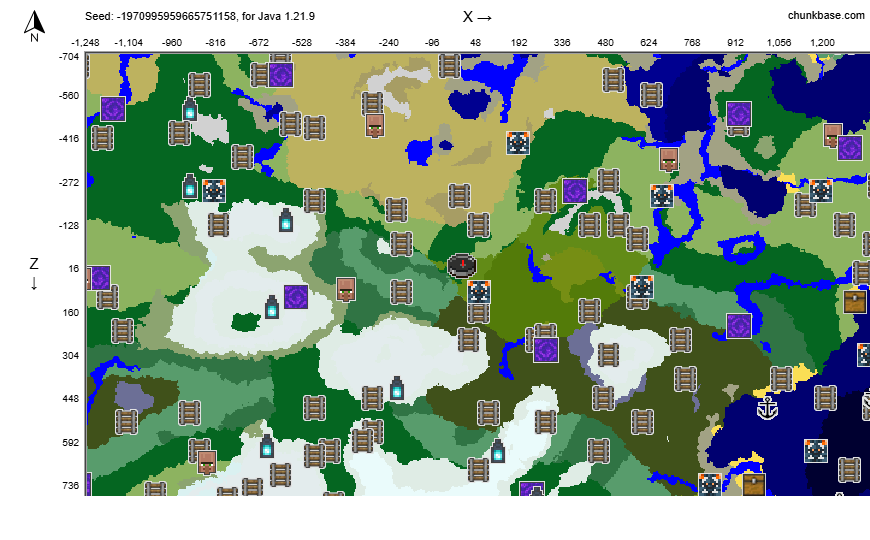
Task: Open the treasure chest marker at the bottom edge
Action: point(753,485)
